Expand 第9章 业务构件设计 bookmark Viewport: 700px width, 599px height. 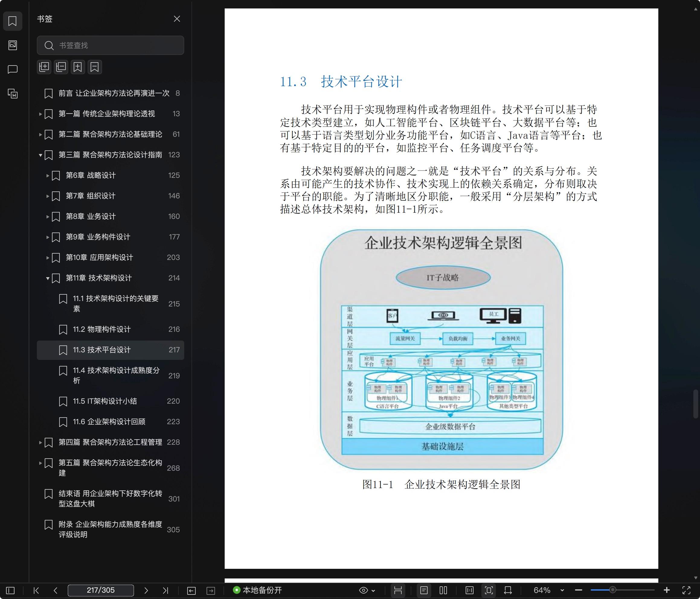48,237
